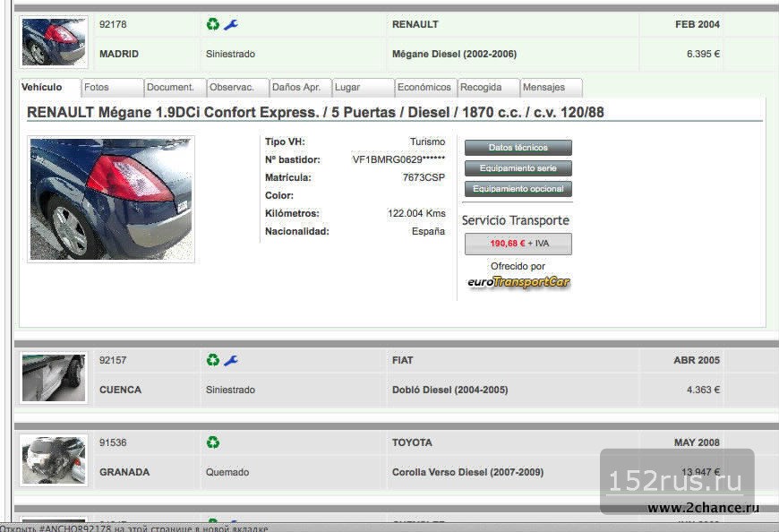The image size is (779, 532).
Task: Click the ABR 2005 date
Action: coord(697,360)
